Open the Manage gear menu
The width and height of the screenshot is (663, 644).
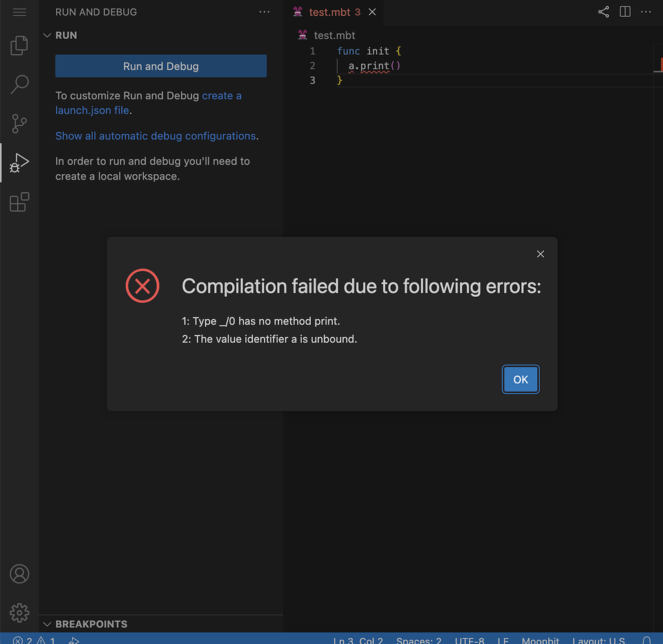coord(19,612)
